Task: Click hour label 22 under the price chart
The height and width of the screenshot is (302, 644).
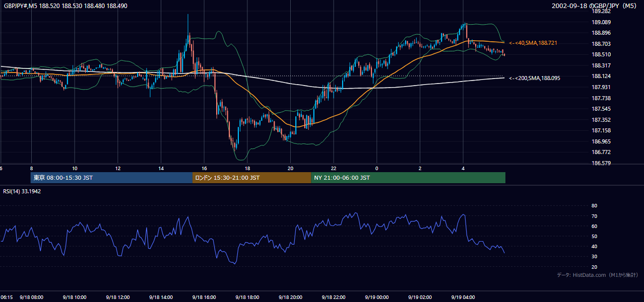Action: click(x=334, y=169)
